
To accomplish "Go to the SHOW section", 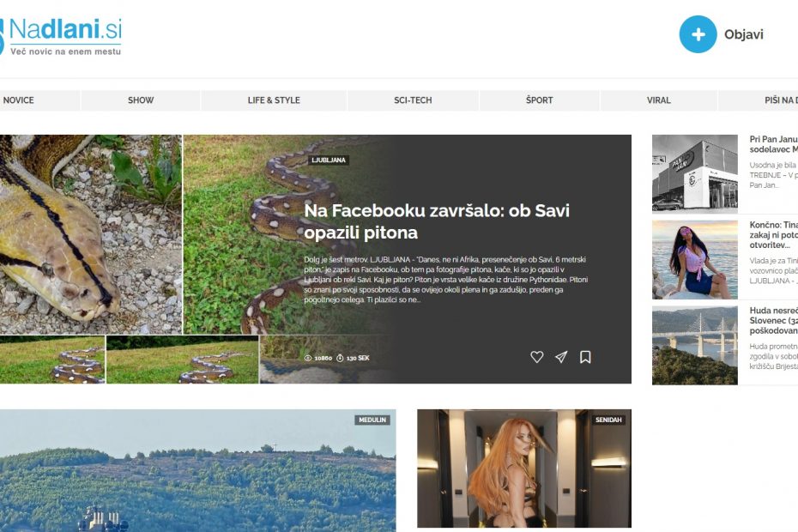I will [141, 100].
